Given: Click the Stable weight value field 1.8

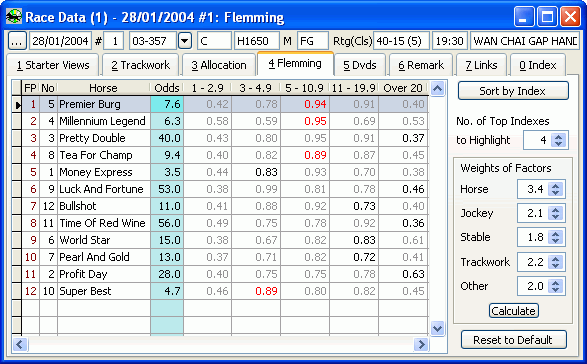Looking at the screenshot, I should (x=533, y=237).
